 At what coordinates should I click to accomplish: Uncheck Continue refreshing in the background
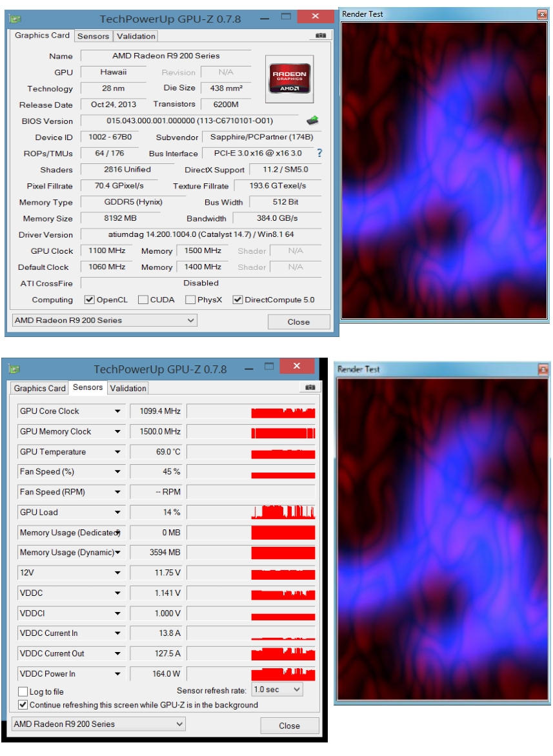[x=23, y=705]
